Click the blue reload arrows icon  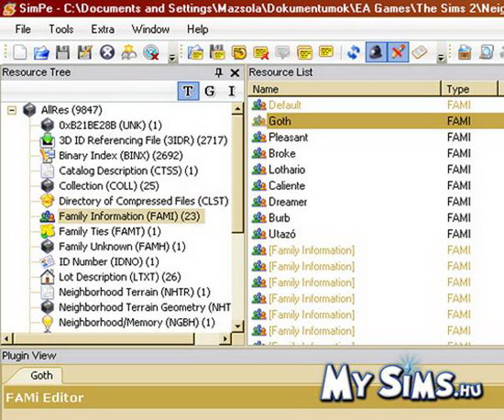354,52
